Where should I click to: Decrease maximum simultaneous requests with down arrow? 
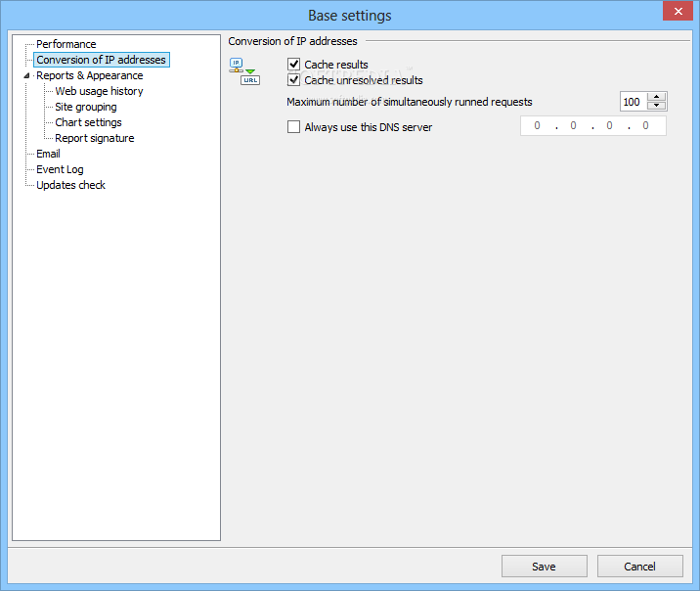click(x=656, y=106)
